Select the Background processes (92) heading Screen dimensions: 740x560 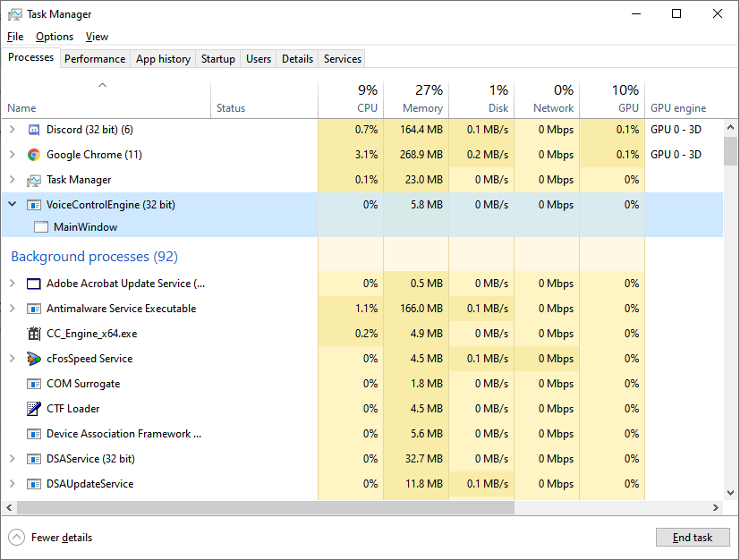[x=94, y=256]
